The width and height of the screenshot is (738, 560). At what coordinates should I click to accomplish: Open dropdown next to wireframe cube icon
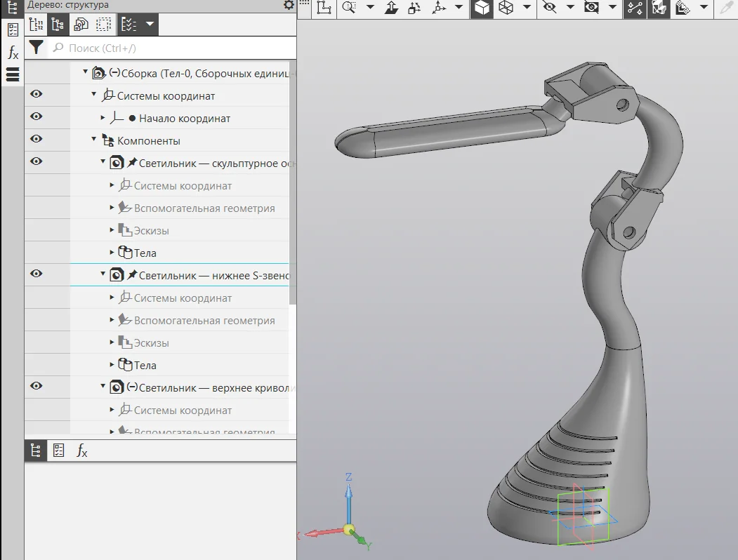pyautogui.click(x=527, y=7)
